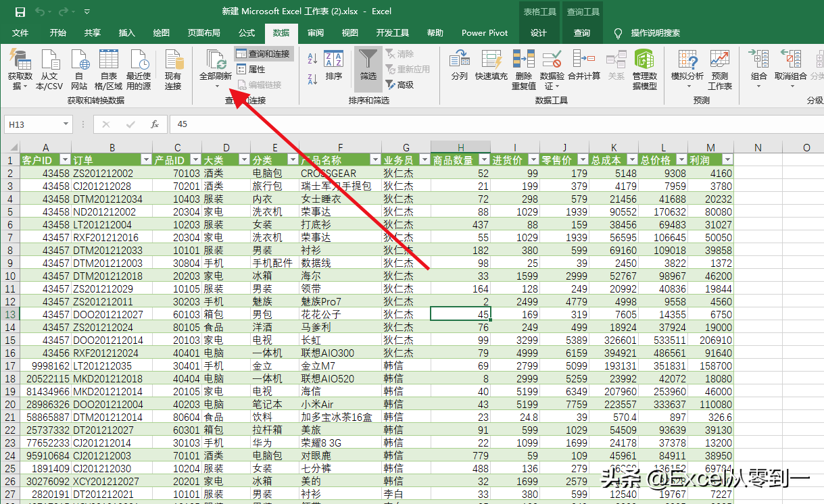Screen dimensions: 824x504
Task: Open the 客户ID column filter dropdown
Action: click(65, 159)
